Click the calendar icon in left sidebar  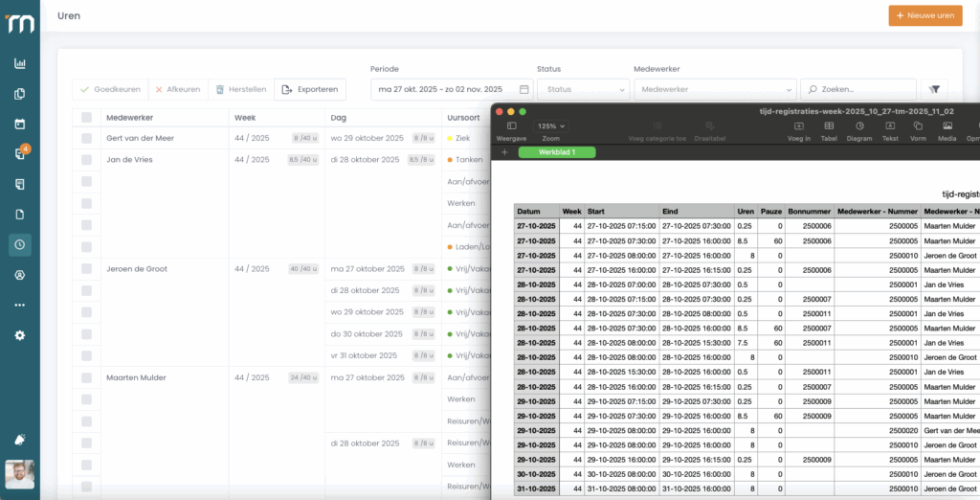(x=19, y=124)
